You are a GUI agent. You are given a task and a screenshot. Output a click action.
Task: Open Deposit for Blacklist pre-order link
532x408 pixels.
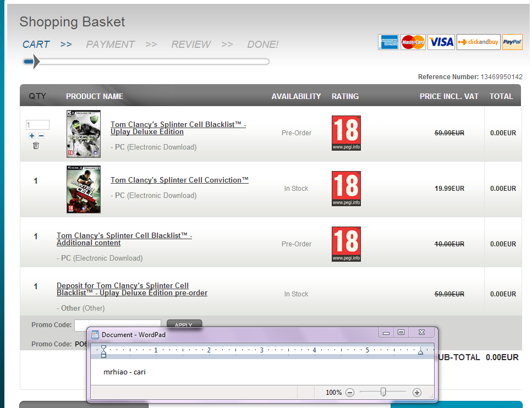tap(132, 289)
